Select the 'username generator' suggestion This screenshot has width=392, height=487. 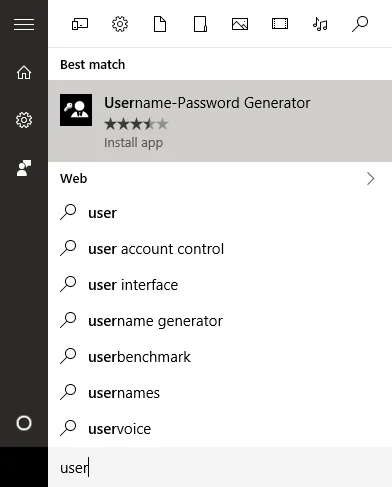tap(220, 321)
